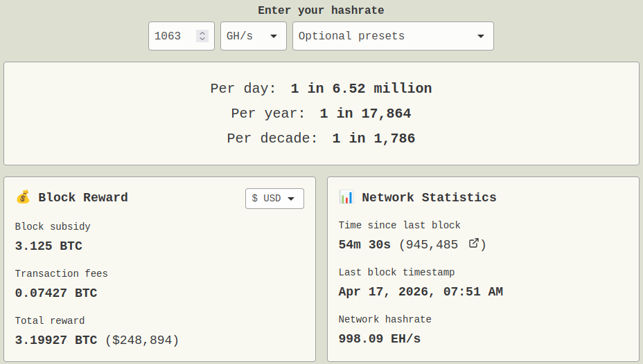Click the Total reward 3.19927 BTC figure
The width and height of the screenshot is (643, 364).
[x=56, y=340]
